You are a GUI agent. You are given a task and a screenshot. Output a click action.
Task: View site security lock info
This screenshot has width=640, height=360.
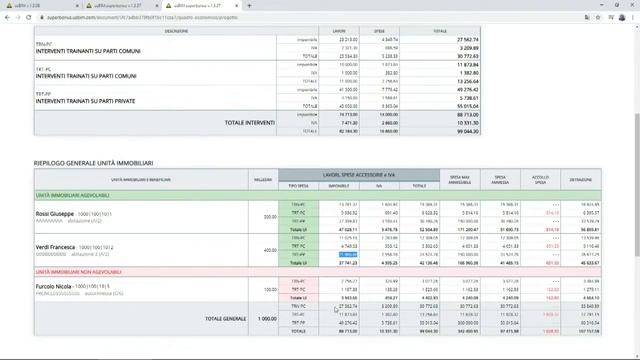pos(42,18)
